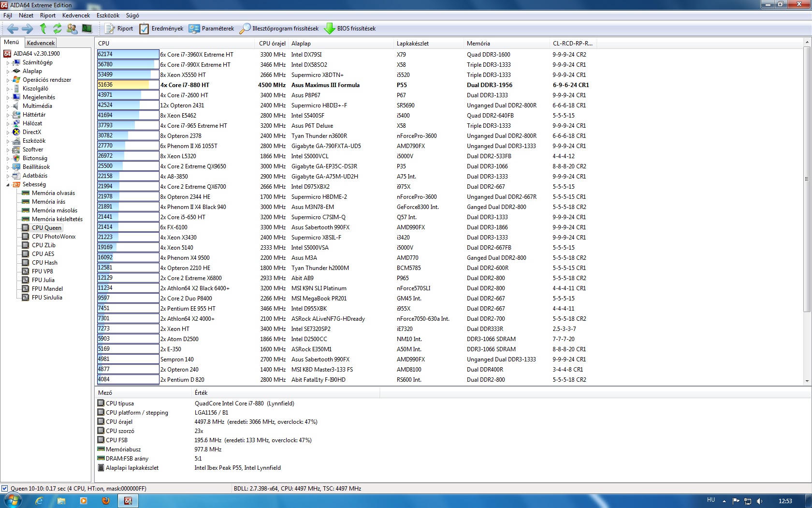
Task: Sort by the CPU órajel column header
Action: point(271,43)
